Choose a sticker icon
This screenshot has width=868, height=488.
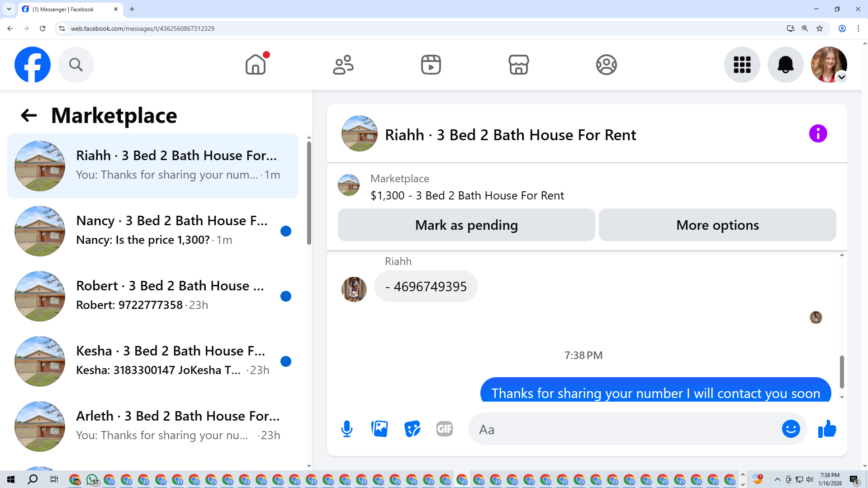click(412, 429)
